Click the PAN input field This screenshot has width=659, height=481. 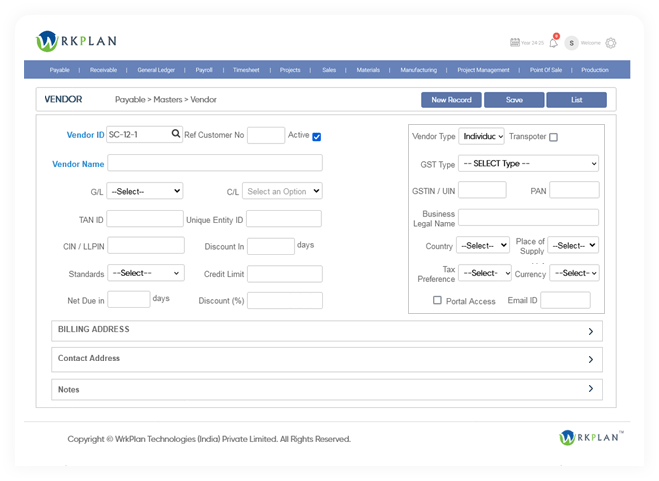[x=574, y=190]
